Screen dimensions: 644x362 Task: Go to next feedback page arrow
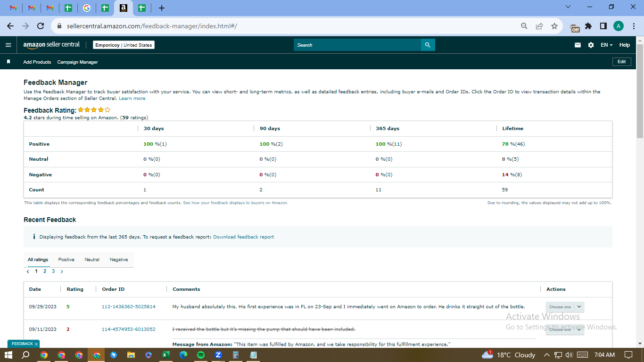tap(62, 271)
